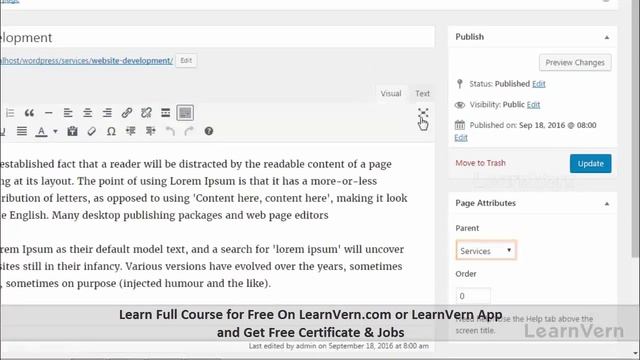Click the page title field
The height and width of the screenshot is (360, 640).
coord(217,38)
